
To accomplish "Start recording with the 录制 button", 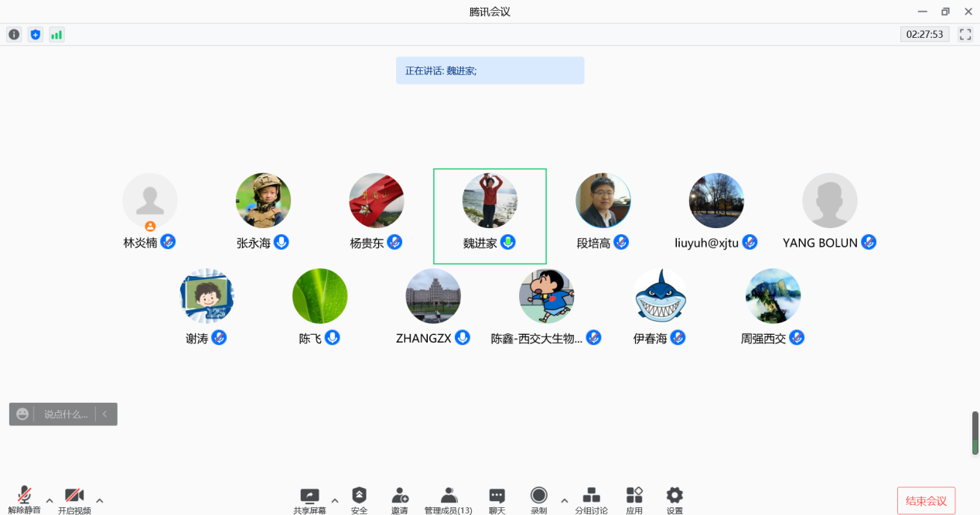I will coord(538,499).
